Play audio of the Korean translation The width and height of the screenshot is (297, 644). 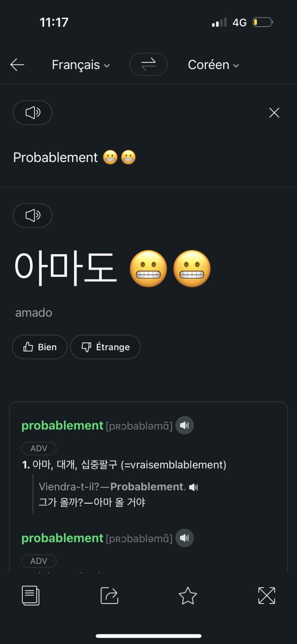(32, 215)
